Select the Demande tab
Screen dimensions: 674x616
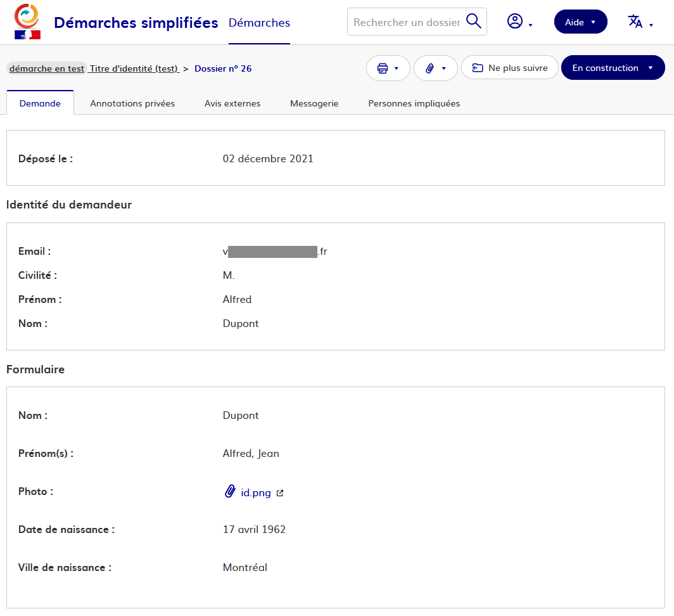(40, 103)
